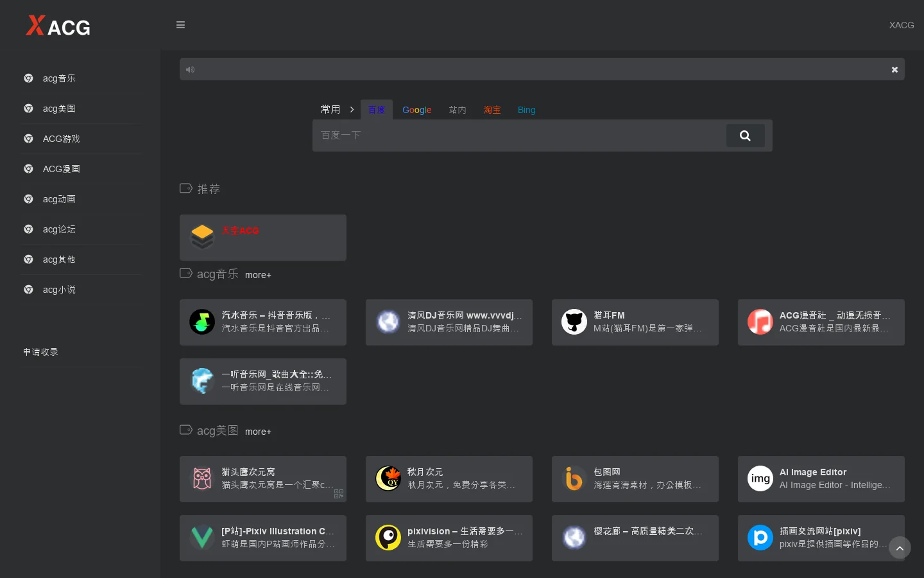The height and width of the screenshot is (578, 924).
Task: Open the 猫耳FM title text
Action: click(x=609, y=315)
